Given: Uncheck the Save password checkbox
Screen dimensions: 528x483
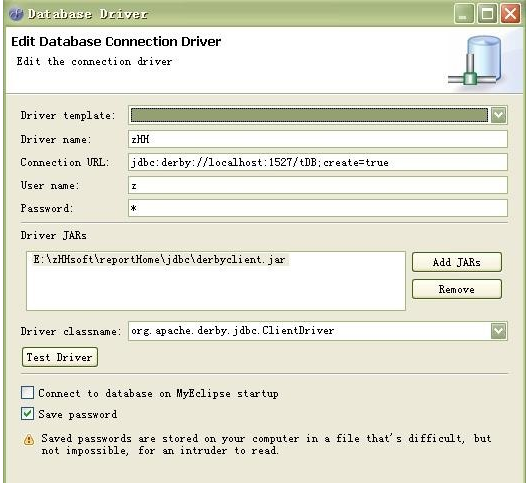Looking at the screenshot, I should 27,414.
